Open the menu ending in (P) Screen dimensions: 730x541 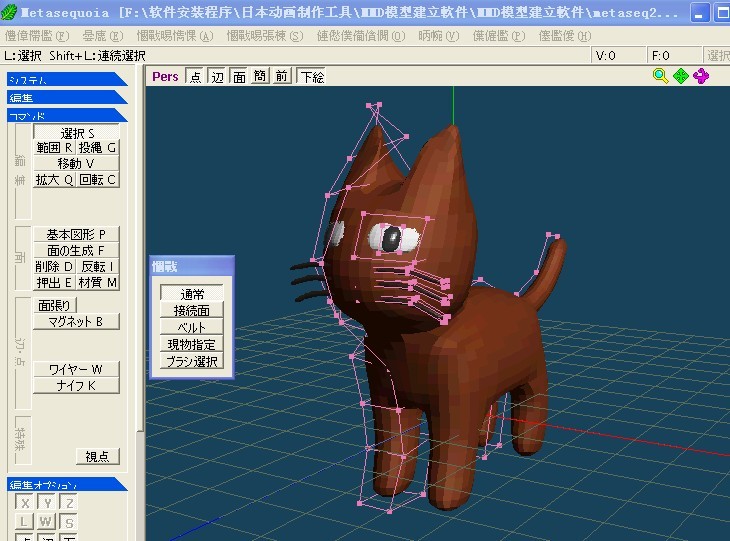click(499, 36)
